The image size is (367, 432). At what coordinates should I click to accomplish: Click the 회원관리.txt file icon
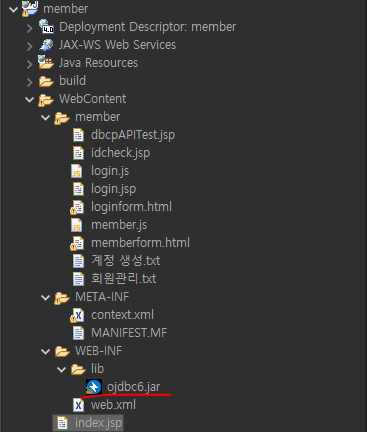78,279
